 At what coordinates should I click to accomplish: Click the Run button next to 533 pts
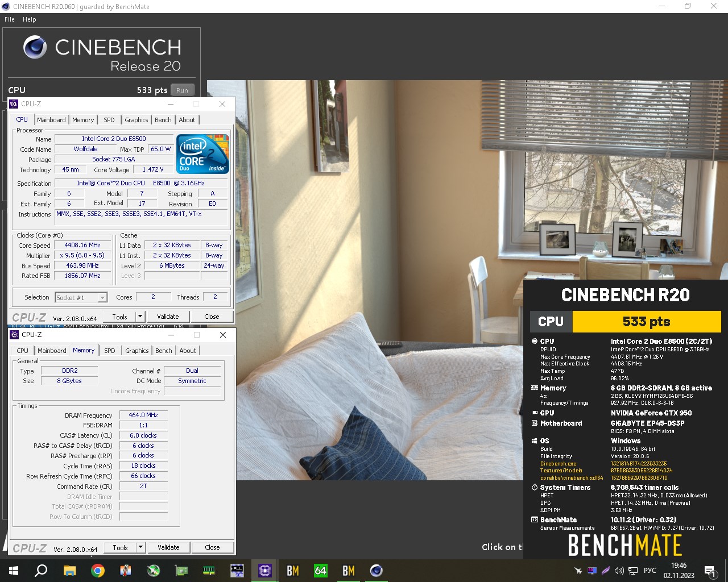[x=182, y=90]
